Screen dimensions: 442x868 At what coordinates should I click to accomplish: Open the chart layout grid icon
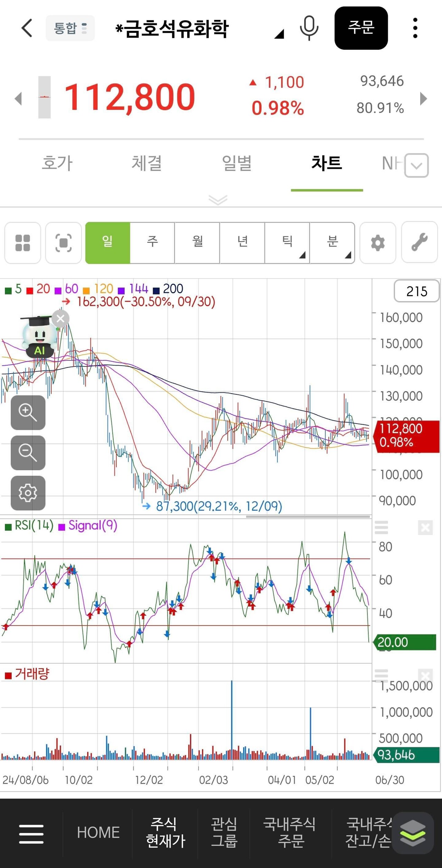pyautogui.click(x=23, y=243)
